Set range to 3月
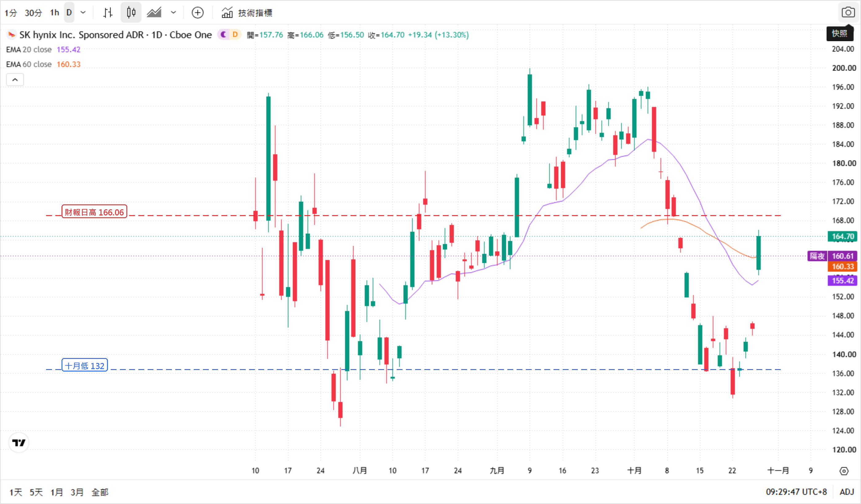Viewport: 861px width, 504px height. tap(77, 492)
